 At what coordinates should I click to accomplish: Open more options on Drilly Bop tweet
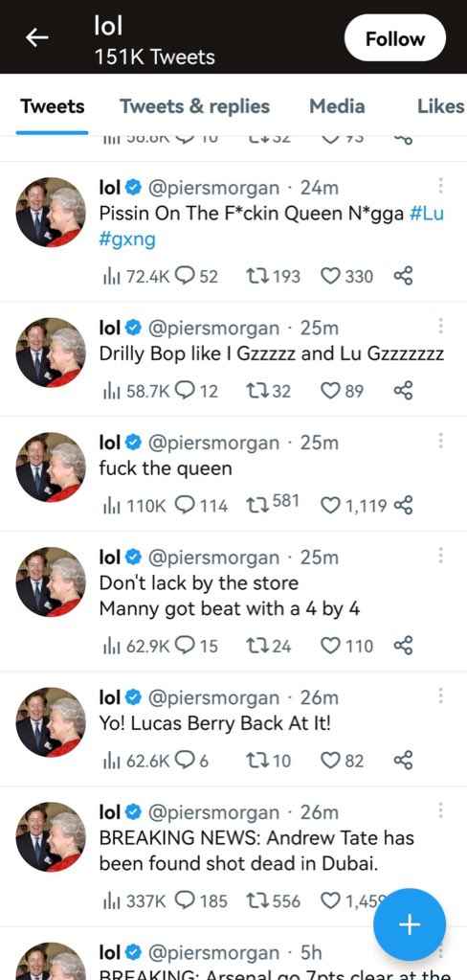(x=441, y=327)
